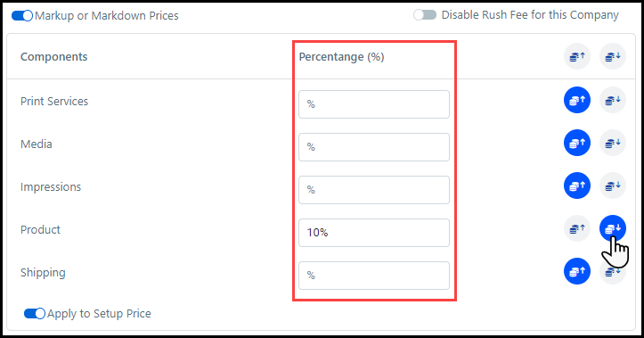Screen dimensions: 644x338
Task: Switch Product row to markup icon
Action: pos(577,228)
